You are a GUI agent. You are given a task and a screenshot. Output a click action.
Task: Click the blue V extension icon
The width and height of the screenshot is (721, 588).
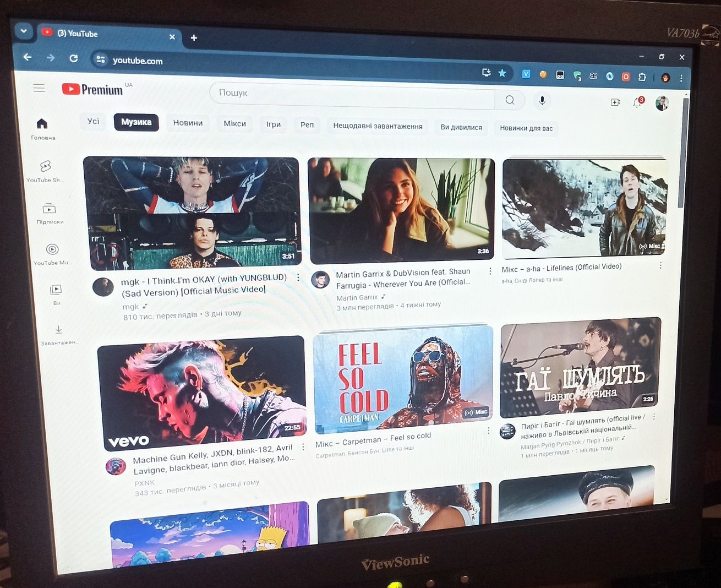(x=526, y=74)
